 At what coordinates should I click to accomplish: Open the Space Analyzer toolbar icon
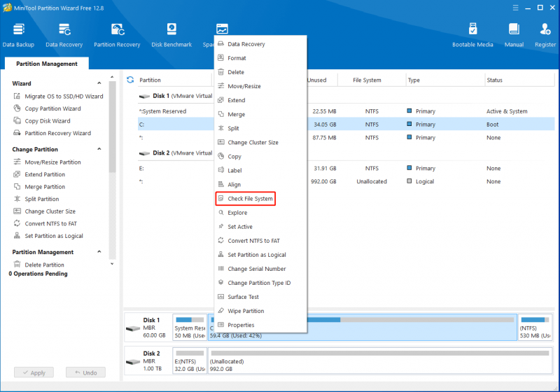pos(222,29)
